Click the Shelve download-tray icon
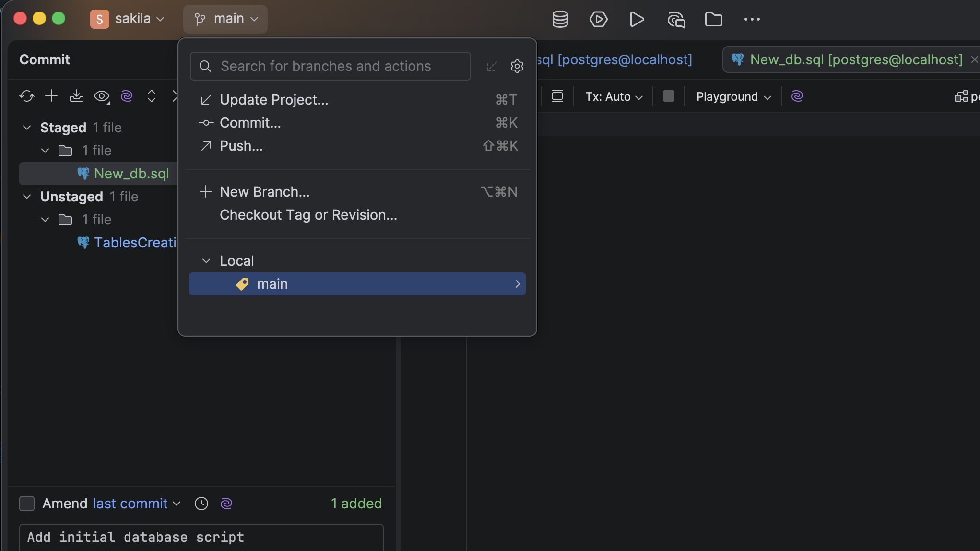980x551 pixels. coord(76,96)
